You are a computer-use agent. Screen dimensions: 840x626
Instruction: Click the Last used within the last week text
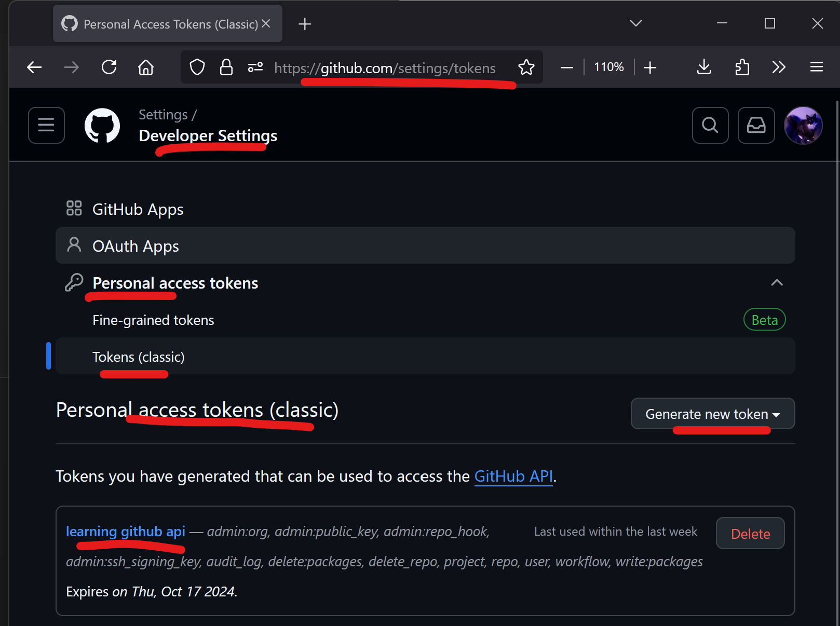tap(615, 532)
